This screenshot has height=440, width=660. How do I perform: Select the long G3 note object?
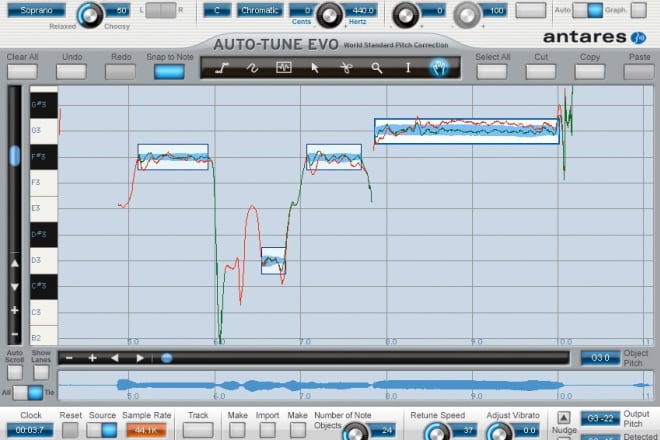467,131
